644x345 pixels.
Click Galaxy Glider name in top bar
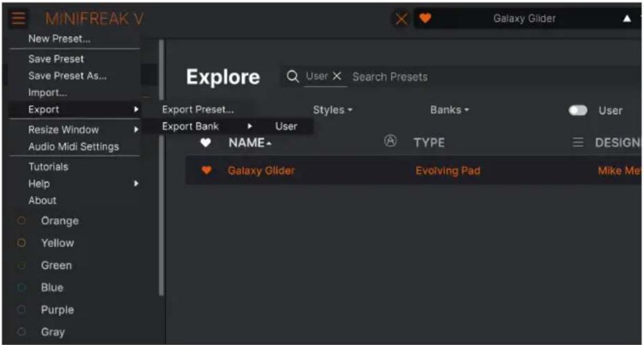(x=524, y=18)
